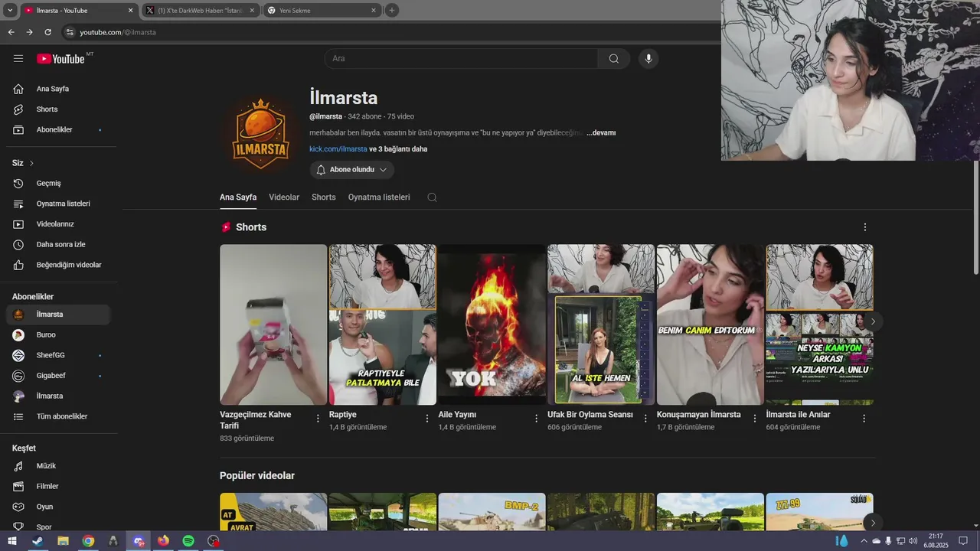980x551 pixels.
Task: Close the İlmarsta - YouTube tab
Action: [x=130, y=11]
